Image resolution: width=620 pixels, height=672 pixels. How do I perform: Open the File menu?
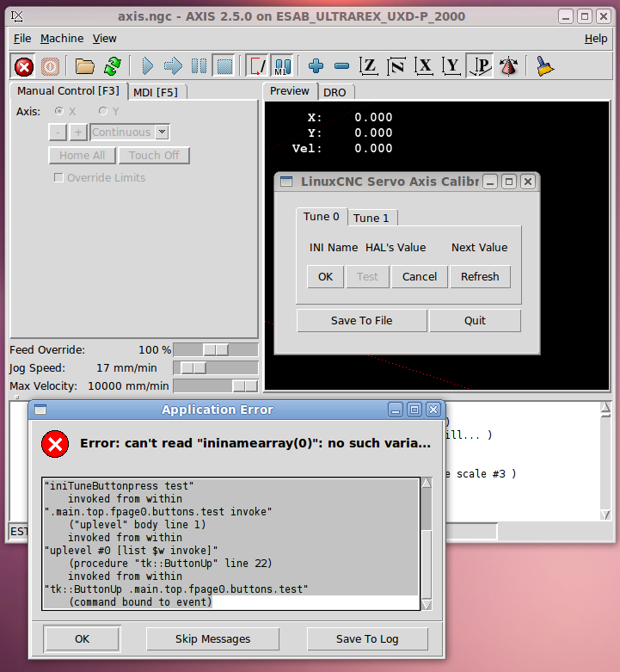tap(22, 39)
